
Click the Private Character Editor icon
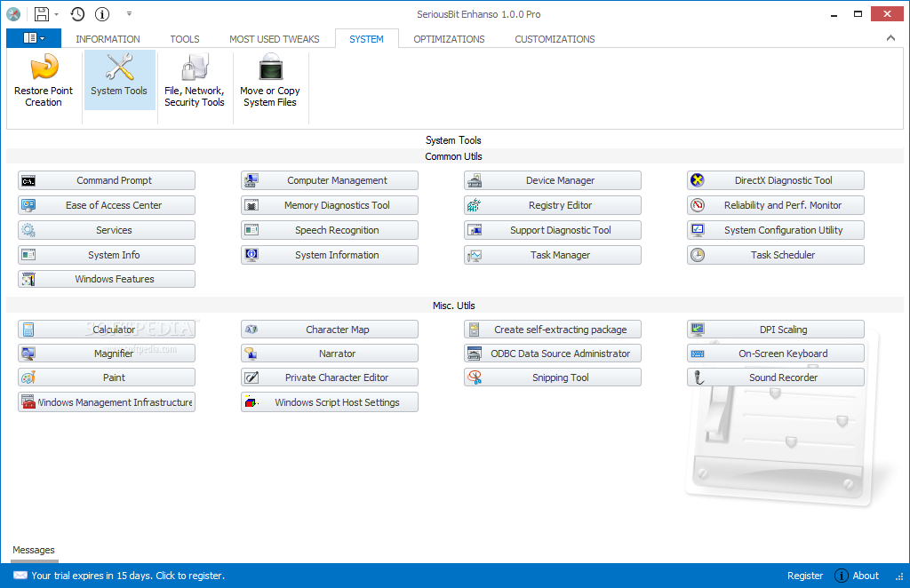(251, 377)
